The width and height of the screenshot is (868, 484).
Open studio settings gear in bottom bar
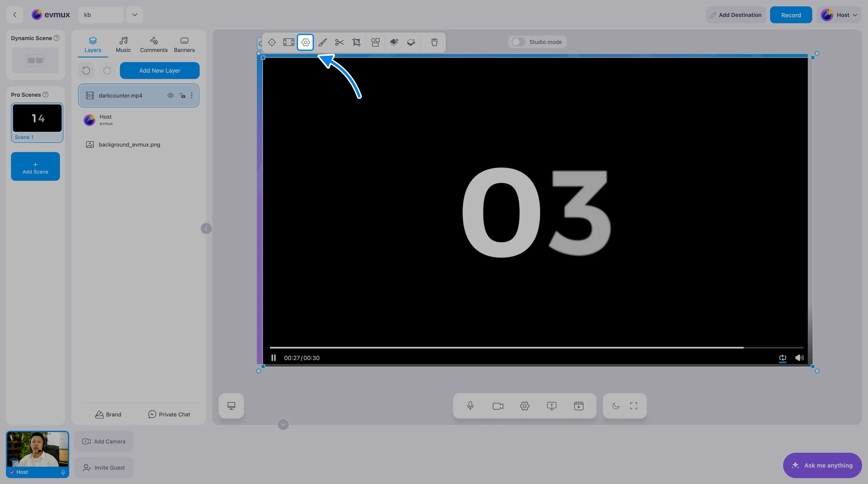click(525, 406)
